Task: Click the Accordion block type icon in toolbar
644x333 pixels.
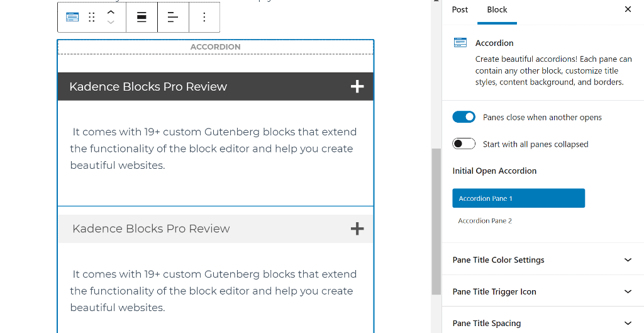Action: [x=73, y=17]
